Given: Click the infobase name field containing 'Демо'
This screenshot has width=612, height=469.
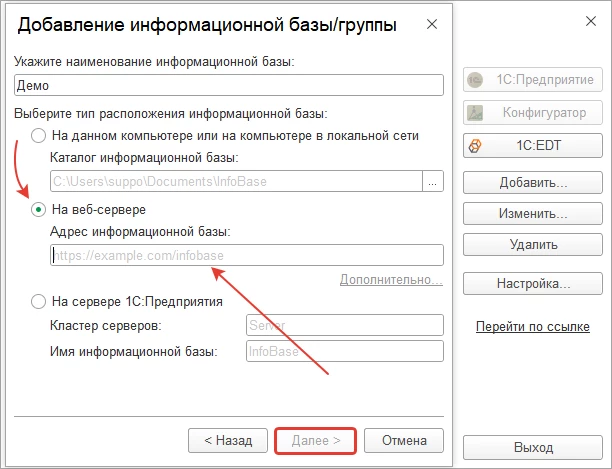Looking at the screenshot, I should (229, 85).
